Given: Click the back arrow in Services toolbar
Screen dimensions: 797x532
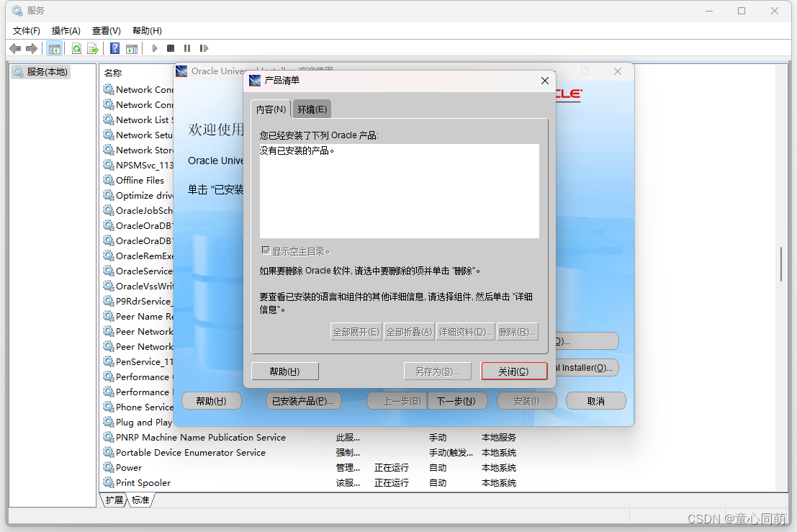Looking at the screenshot, I should point(15,48).
